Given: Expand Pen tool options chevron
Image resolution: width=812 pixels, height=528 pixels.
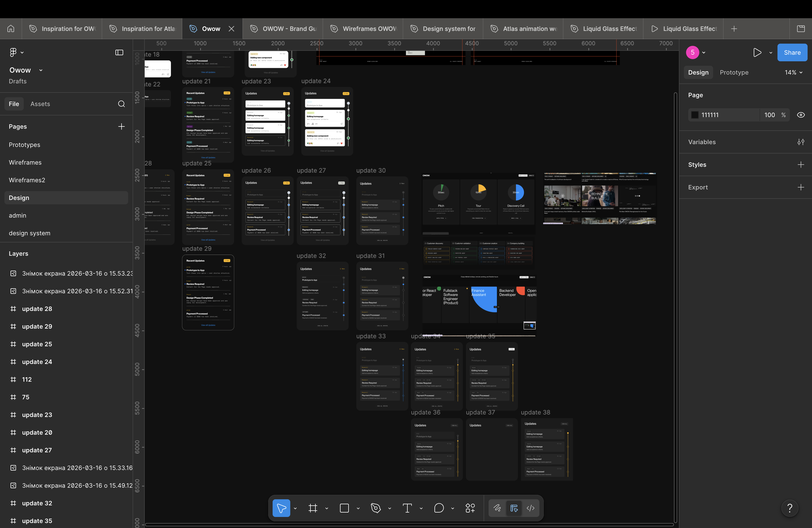Looking at the screenshot, I should 390,508.
